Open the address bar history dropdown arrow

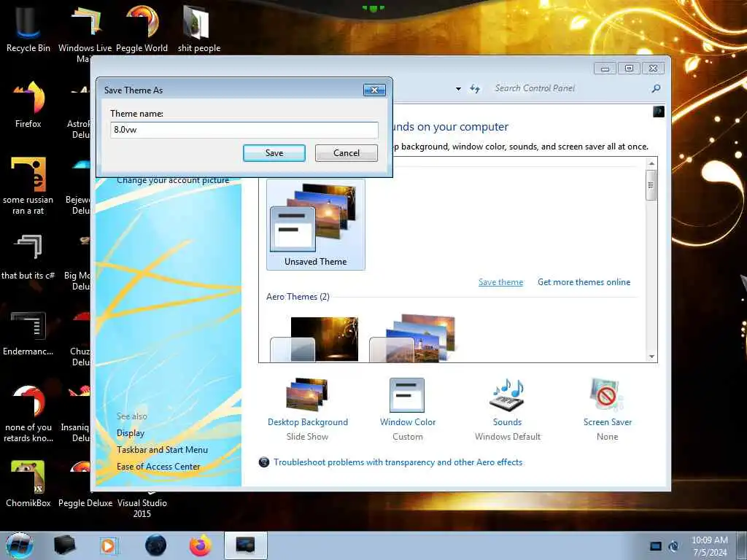click(458, 88)
